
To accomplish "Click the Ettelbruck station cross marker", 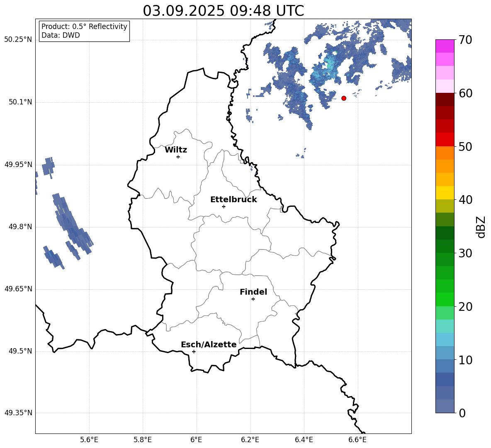I will click(x=224, y=206).
